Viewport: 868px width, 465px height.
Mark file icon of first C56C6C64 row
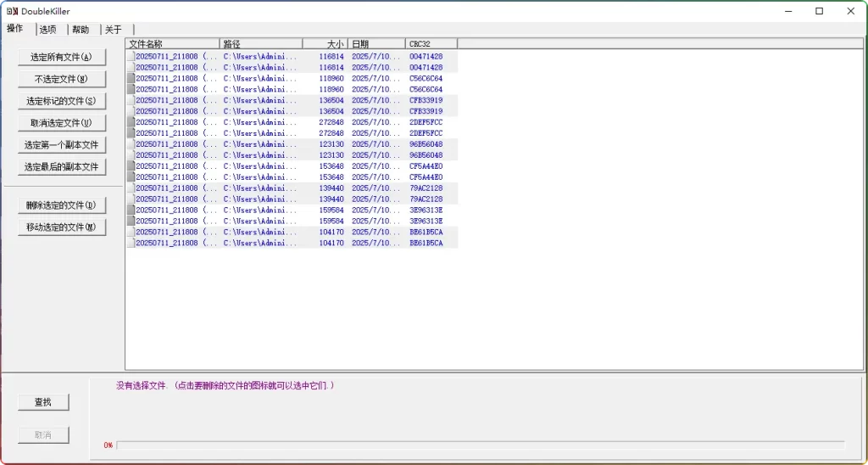131,78
